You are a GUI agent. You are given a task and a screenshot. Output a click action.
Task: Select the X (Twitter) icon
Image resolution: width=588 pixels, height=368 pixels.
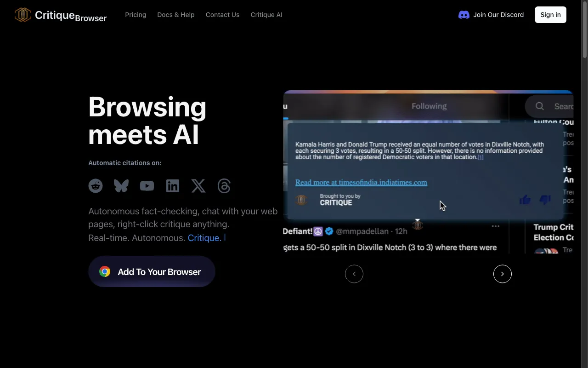pos(198,186)
